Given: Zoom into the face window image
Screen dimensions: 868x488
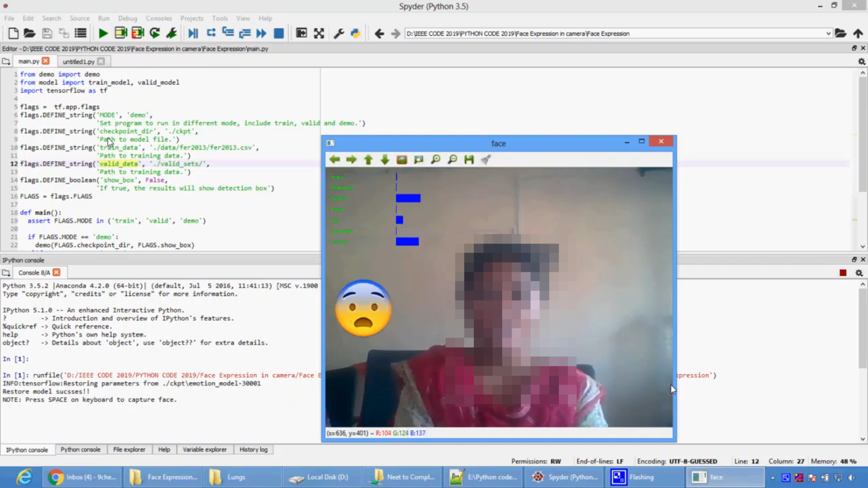Looking at the screenshot, I should (436, 159).
